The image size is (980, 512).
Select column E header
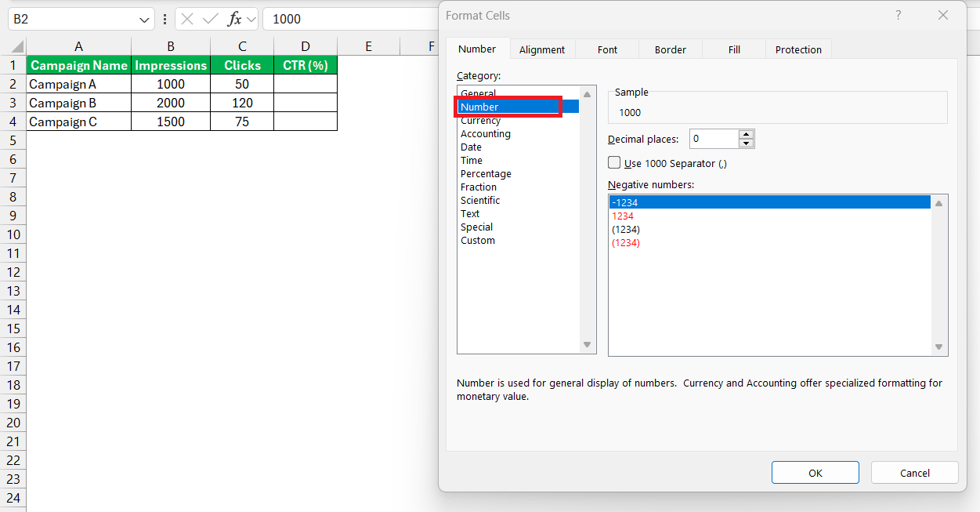(368, 47)
